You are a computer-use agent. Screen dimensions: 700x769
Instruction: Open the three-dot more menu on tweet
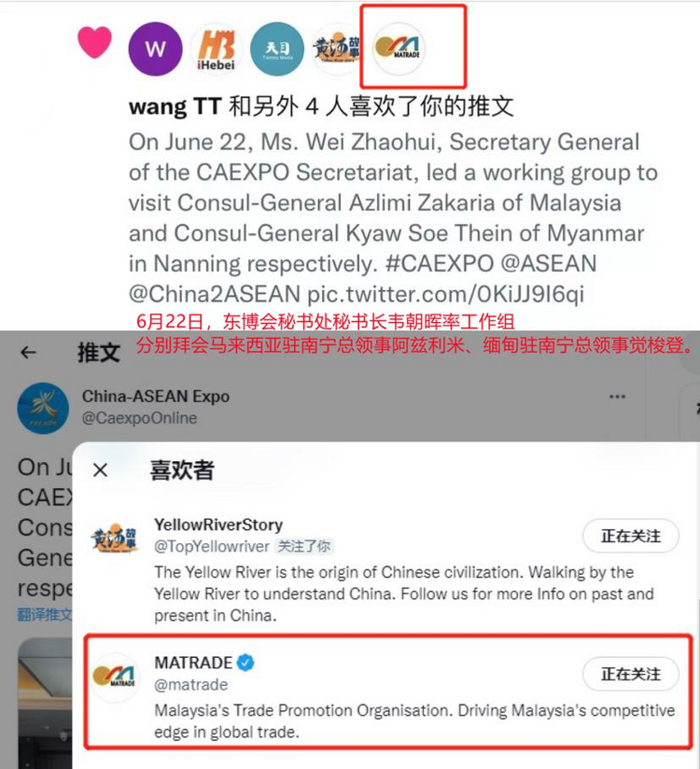tap(617, 397)
